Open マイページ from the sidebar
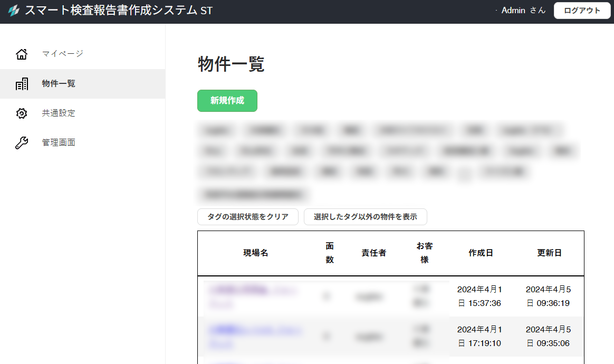 pos(63,54)
